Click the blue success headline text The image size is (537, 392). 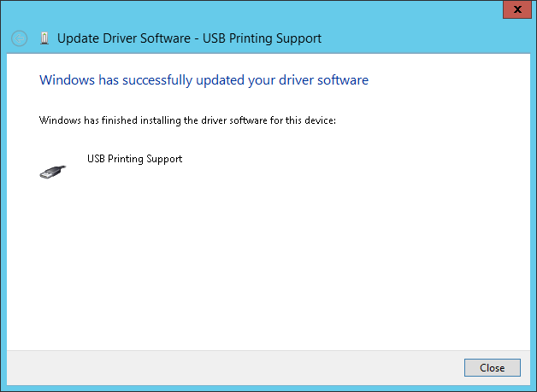point(204,80)
